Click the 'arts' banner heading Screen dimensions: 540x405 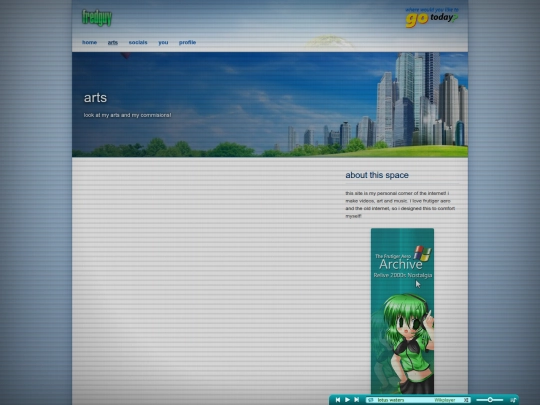pos(95,97)
